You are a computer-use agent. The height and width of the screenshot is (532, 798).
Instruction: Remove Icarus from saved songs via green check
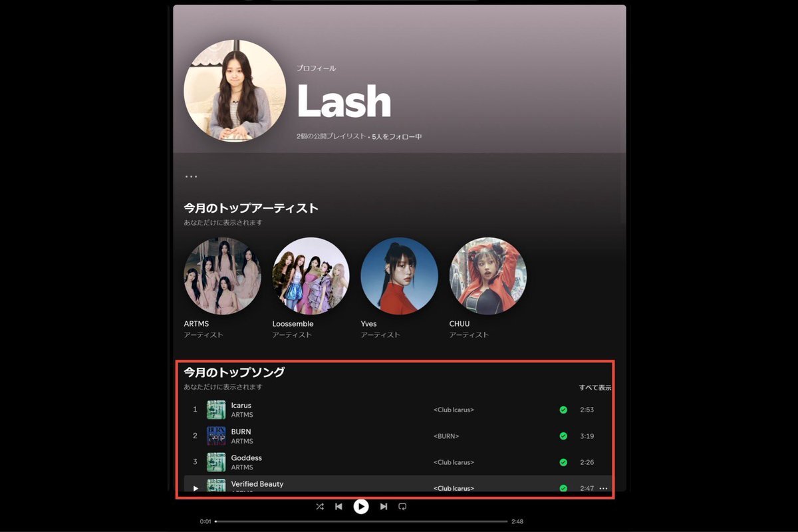[563, 410]
